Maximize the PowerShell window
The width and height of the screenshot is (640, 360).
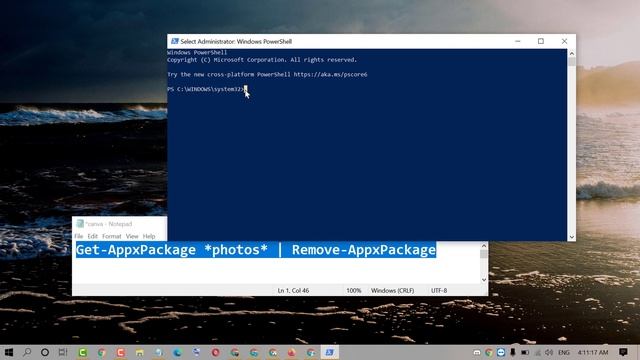[x=541, y=41]
